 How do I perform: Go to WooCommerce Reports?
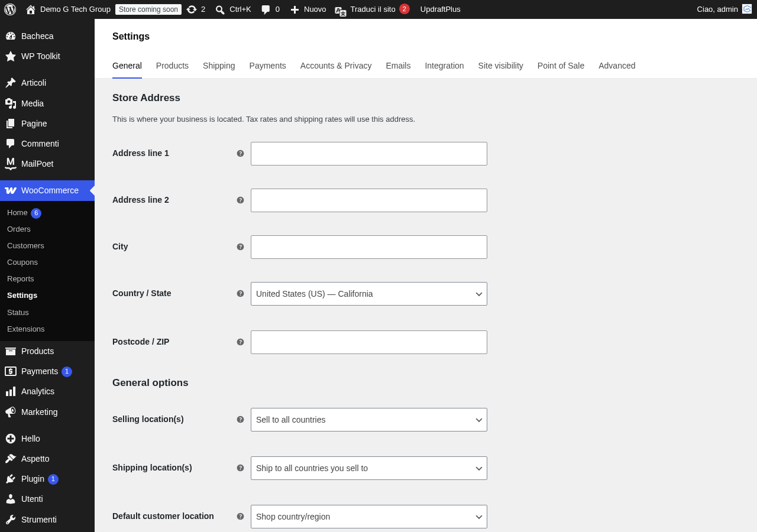pos(21,279)
